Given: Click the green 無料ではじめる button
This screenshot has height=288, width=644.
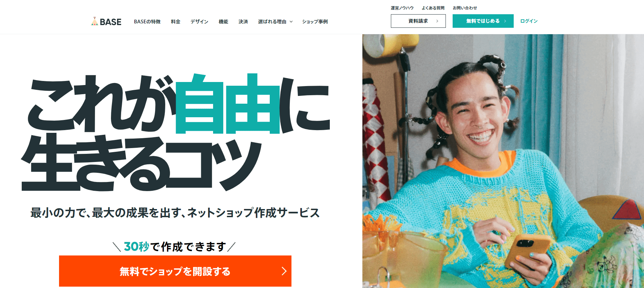Looking at the screenshot, I should (483, 21).
